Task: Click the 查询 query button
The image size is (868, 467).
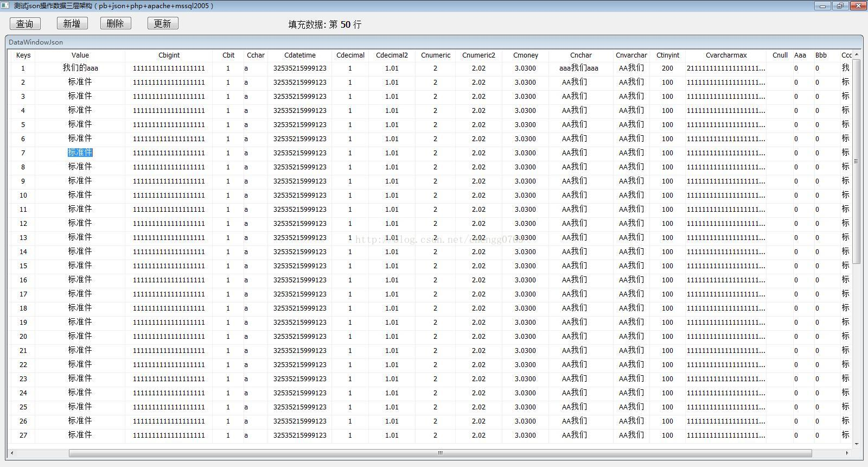Action: coord(24,23)
